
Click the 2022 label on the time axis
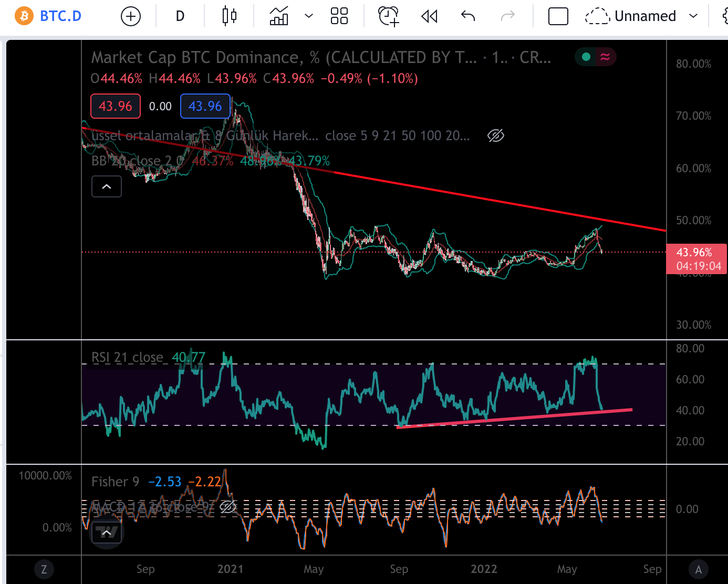(x=484, y=569)
